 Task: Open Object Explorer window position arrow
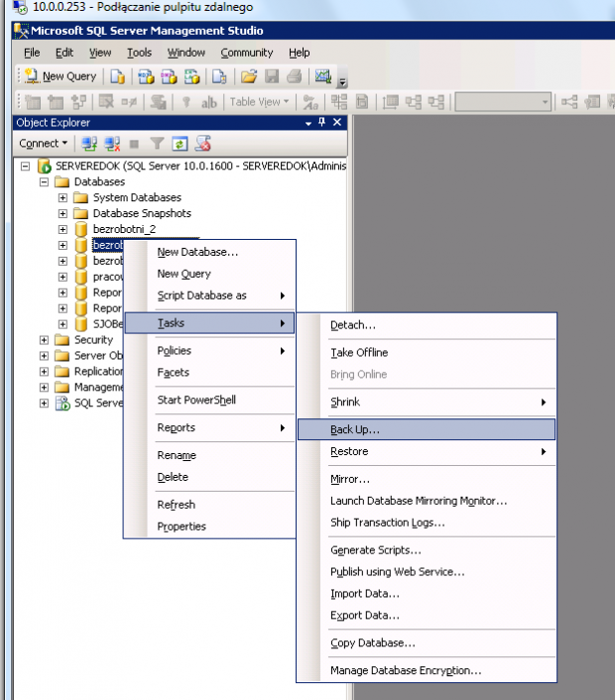[308, 123]
